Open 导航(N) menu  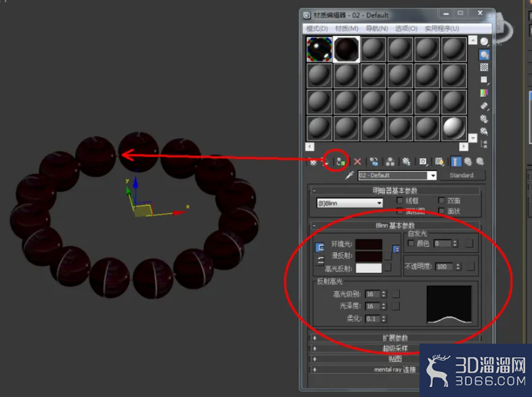(x=377, y=29)
